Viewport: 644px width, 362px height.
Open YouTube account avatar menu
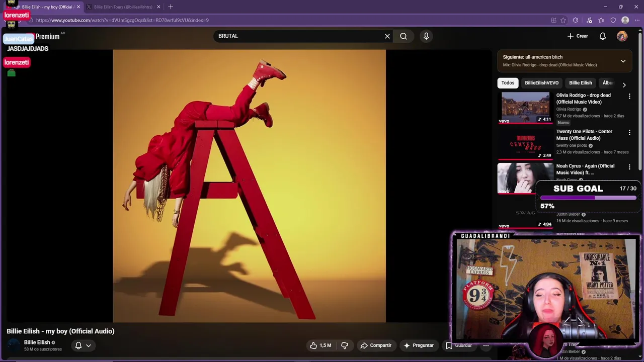coord(622,36)
